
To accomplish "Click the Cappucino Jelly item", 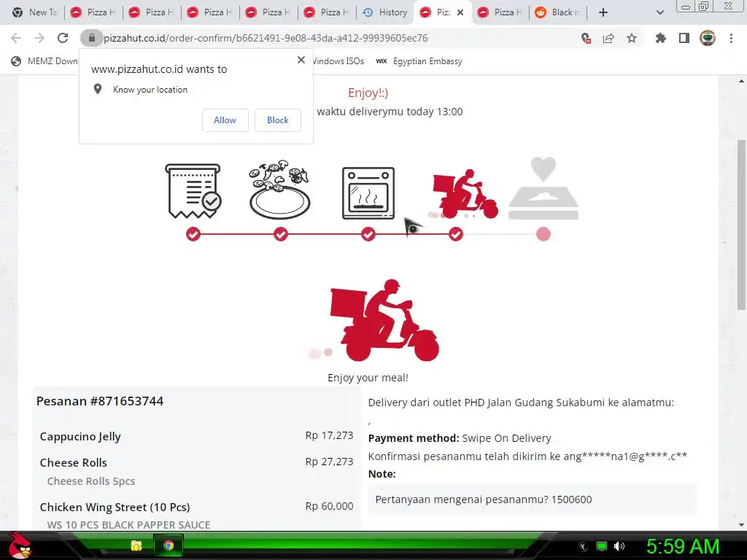I will tap(80, 436).
